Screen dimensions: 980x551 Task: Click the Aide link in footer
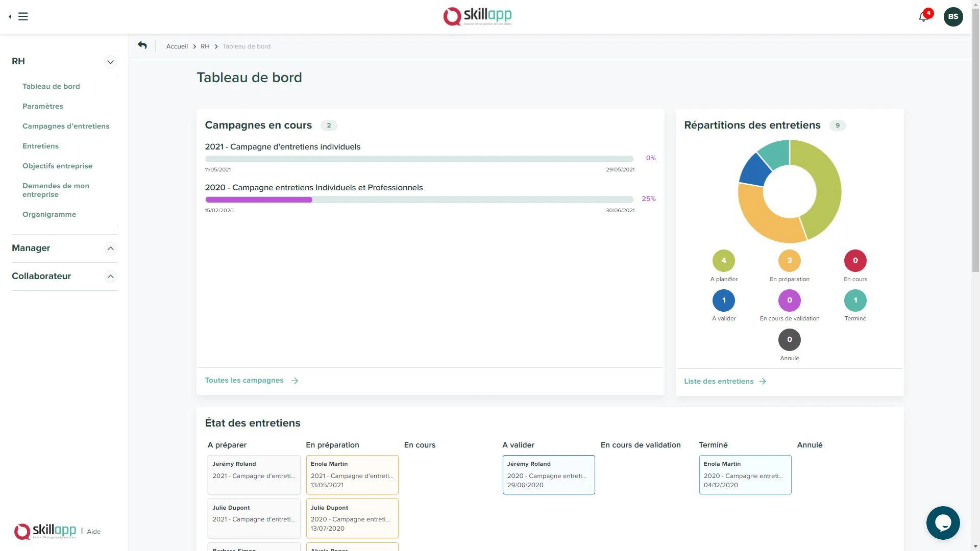click(93, 532)
